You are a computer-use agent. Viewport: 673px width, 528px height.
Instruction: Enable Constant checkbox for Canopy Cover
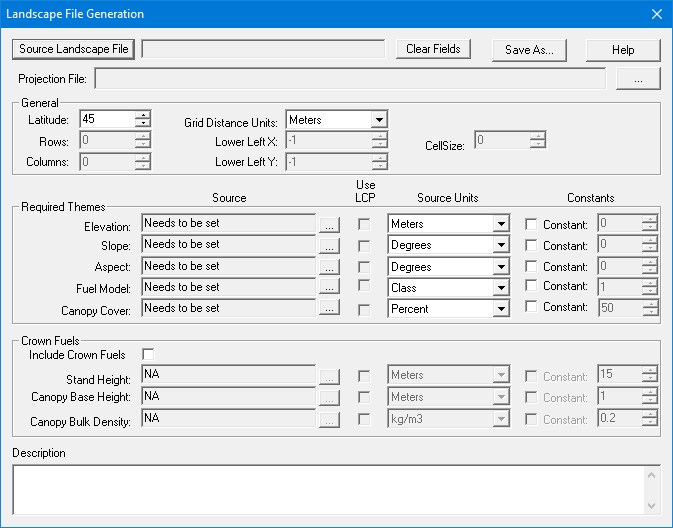coord(531,306)
